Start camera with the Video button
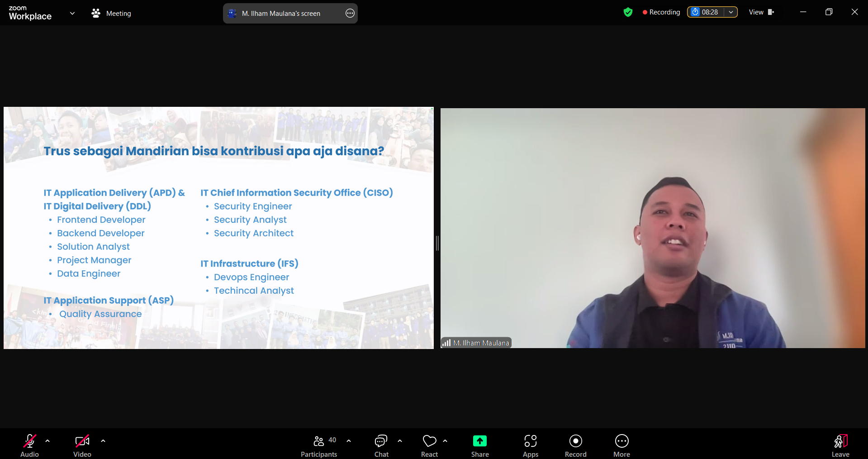Screen dimensions: 868x459 pyautogui.click(x=82, y=445)
